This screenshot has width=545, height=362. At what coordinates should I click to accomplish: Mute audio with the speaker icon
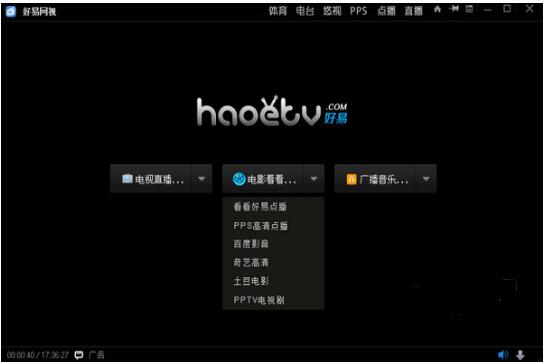pos(503,355)
